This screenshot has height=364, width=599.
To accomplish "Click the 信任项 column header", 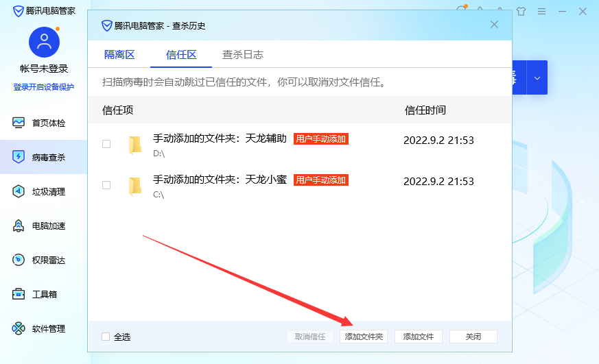I will (x=117, y=110).
